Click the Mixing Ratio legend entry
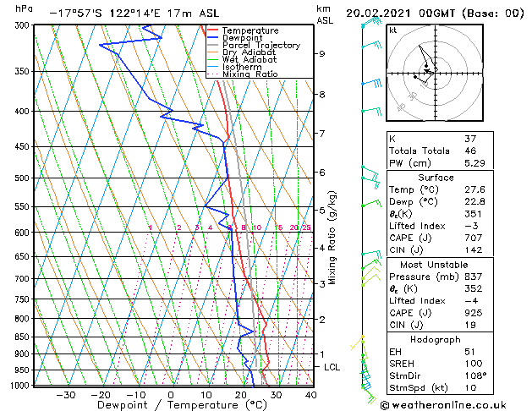The image size is (532, 411). [250, 74]
